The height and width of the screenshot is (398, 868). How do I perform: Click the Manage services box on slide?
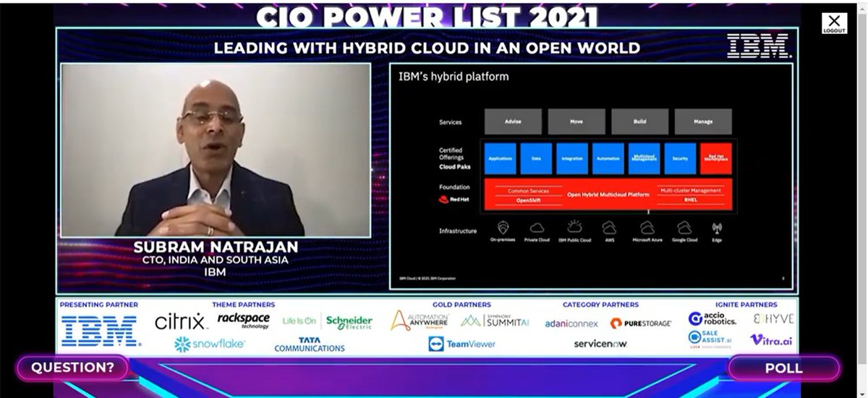(703, 122)
